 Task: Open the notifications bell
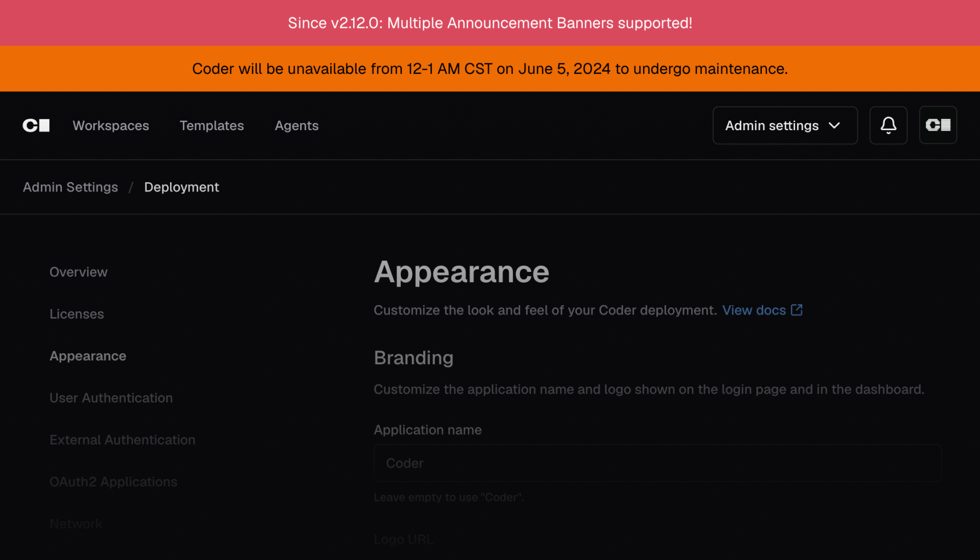pos(888,125)
